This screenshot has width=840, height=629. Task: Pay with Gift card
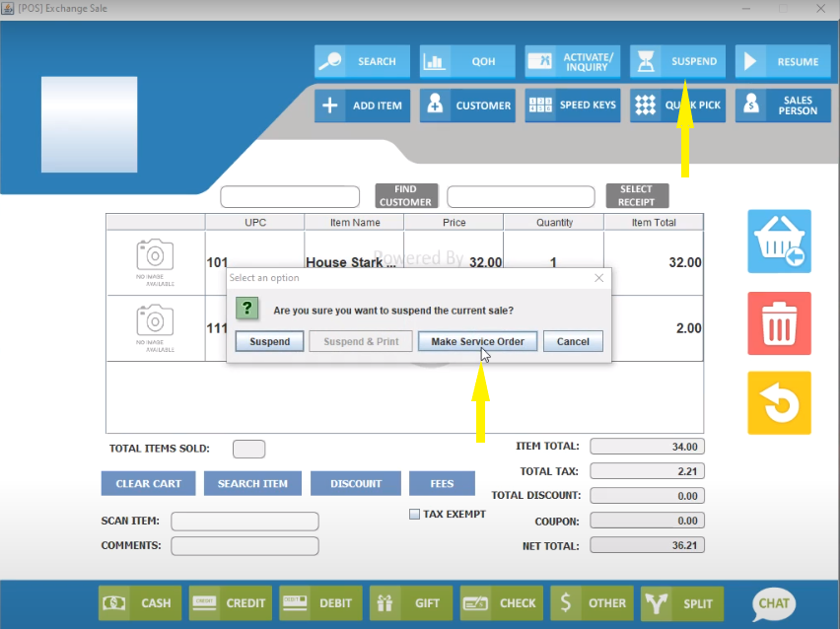(411, 603)
